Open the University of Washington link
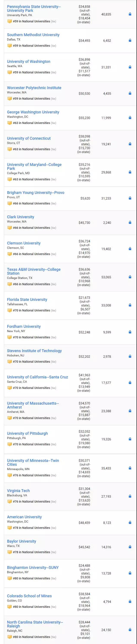 (28, 62)
